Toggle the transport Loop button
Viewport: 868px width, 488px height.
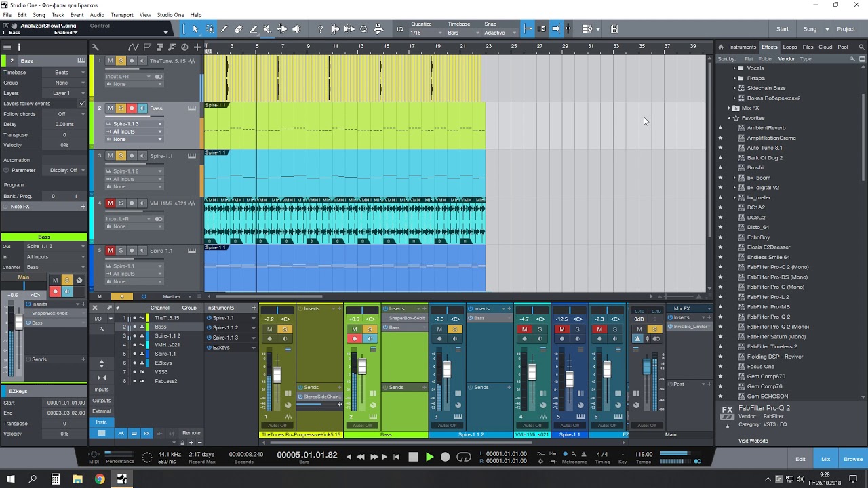click(464, 457)
